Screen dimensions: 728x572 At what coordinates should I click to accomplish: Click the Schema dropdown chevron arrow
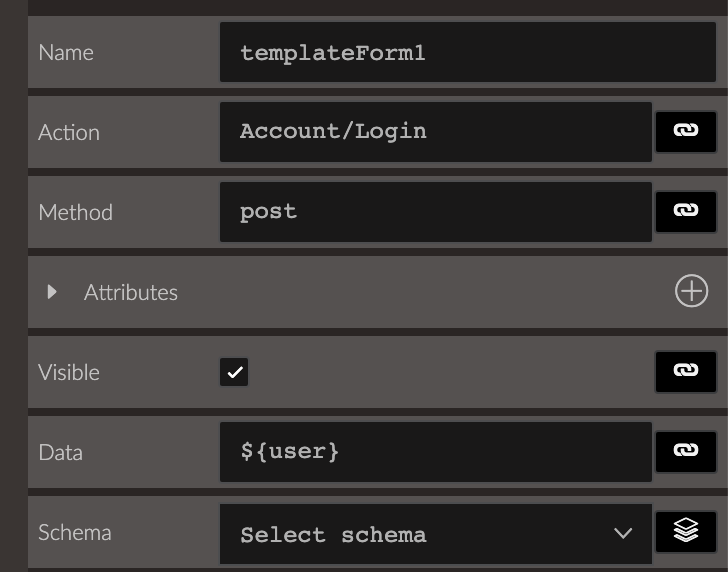pos(623,533)
